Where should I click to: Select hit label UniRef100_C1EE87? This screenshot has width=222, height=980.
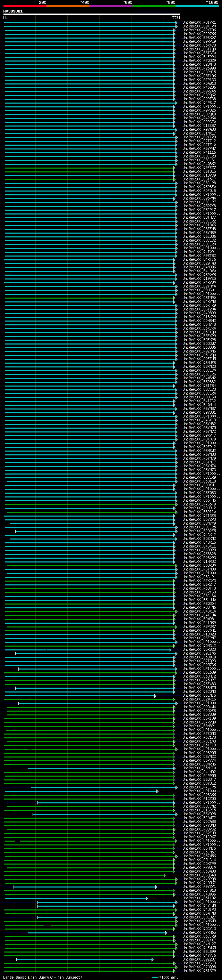tap(199, 126)
